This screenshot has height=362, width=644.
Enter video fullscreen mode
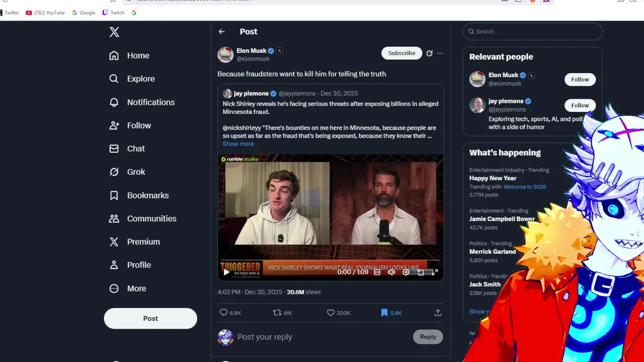pyautogui.click(x=435, y=272)
